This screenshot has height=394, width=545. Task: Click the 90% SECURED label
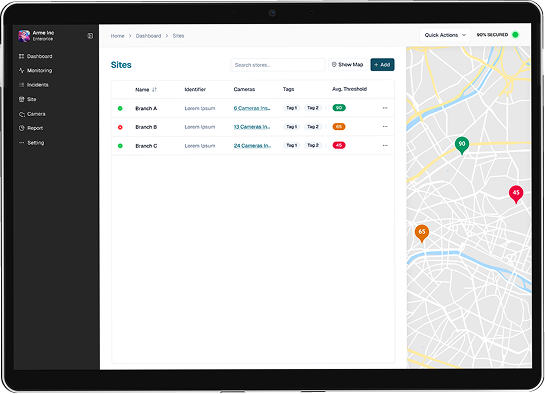492,35
